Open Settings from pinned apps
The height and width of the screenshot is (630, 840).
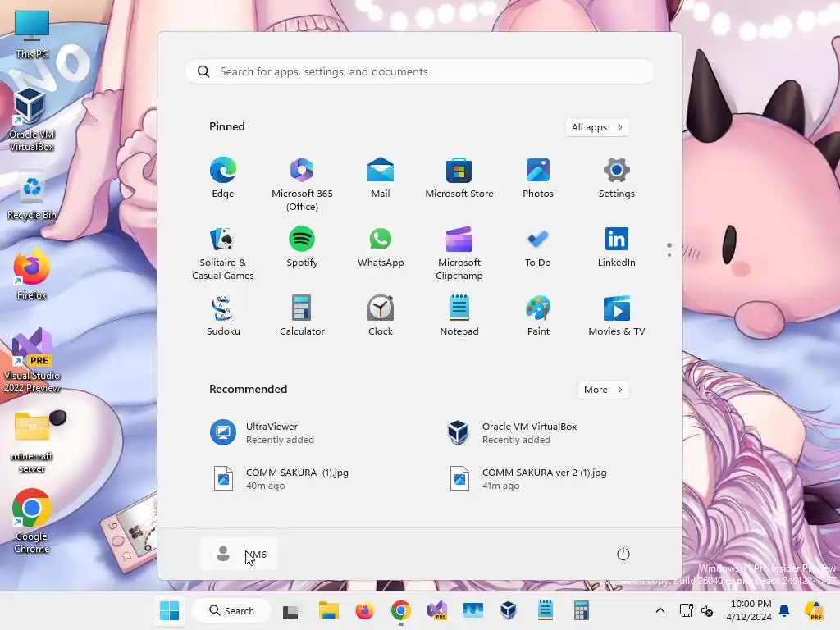tap(617, 179)
